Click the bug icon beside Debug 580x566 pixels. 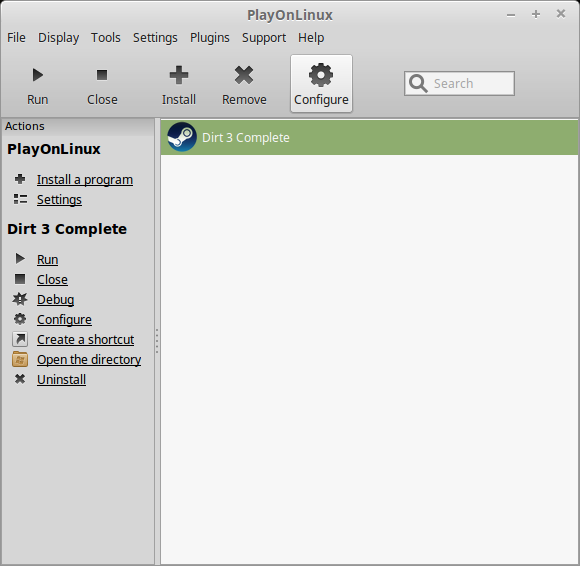pyautogui.click(x=20, y=299)
